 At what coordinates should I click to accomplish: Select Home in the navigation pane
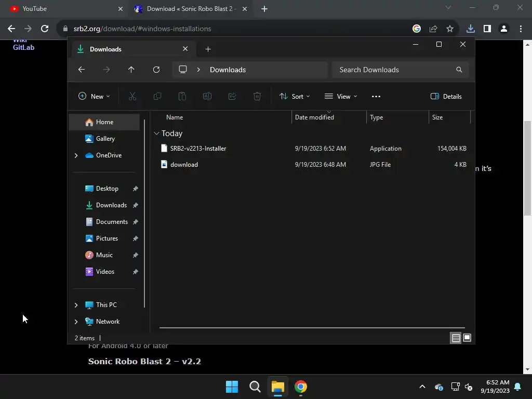point(104,122)
